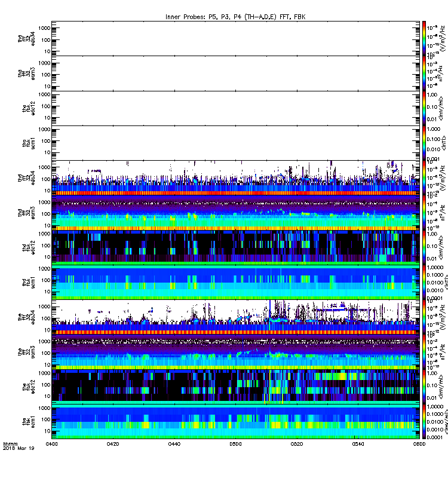Click the 100 tick label of thd fff edc34 panel

(x=46, y=179)
